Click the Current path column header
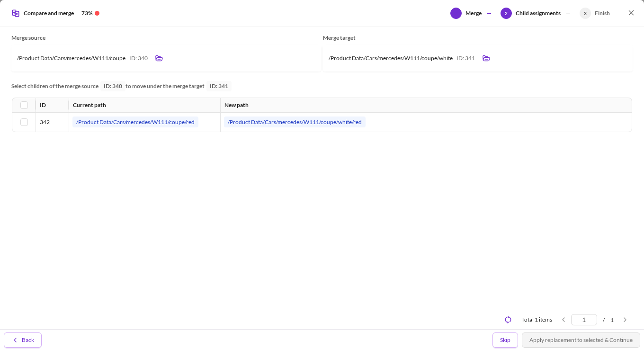644x350 pixels. pyautogui.click(x=144, y=105)
